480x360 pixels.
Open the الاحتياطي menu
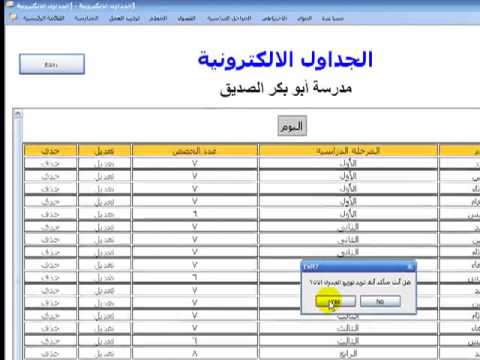point(274,18)
